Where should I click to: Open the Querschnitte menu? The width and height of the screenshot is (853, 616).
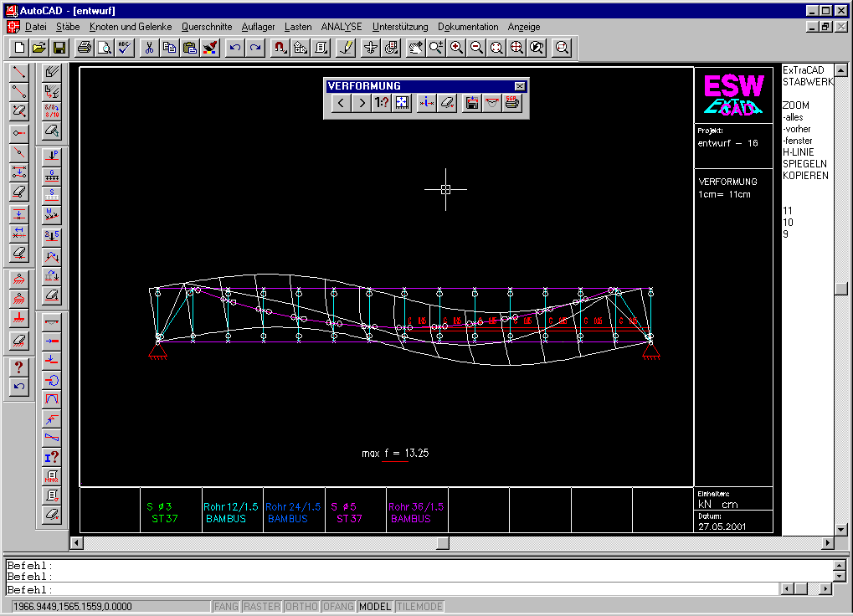pos(207,27)
